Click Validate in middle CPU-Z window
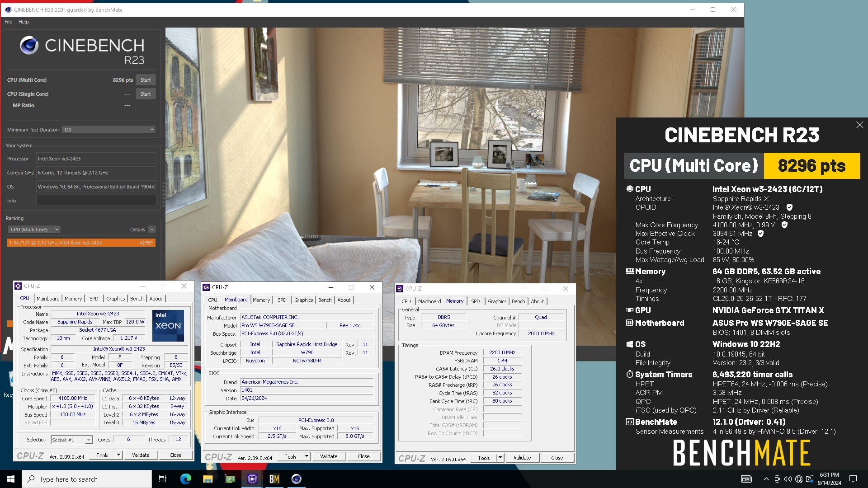Screen dimensions: 868x488 point(329,456)
